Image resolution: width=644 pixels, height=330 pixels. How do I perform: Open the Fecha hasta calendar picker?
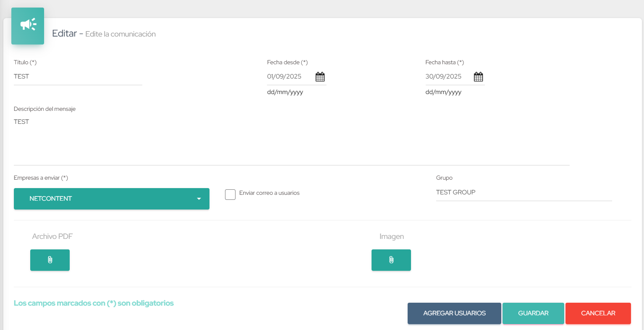[x=478, y=77]
